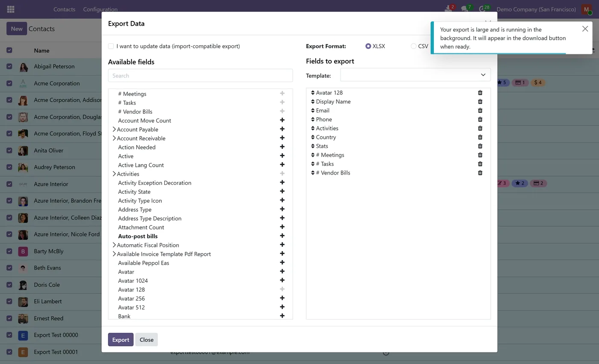
Task: Uncheck Barty McBly row checkbox
Action: [9, 251]
